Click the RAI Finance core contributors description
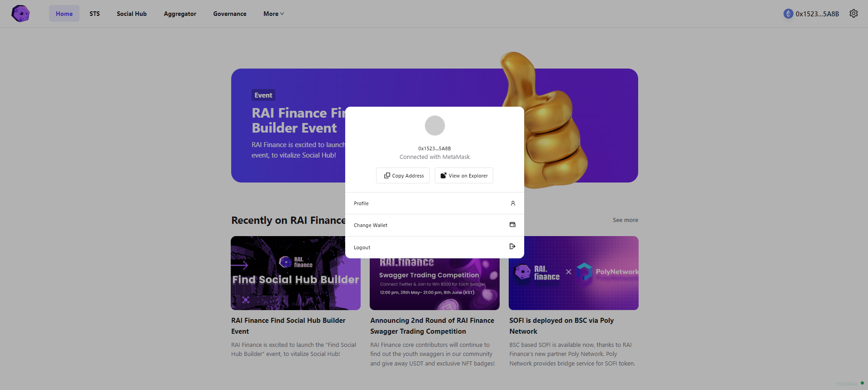The width and height of the screenshot is (868, 390). [432, 354]
